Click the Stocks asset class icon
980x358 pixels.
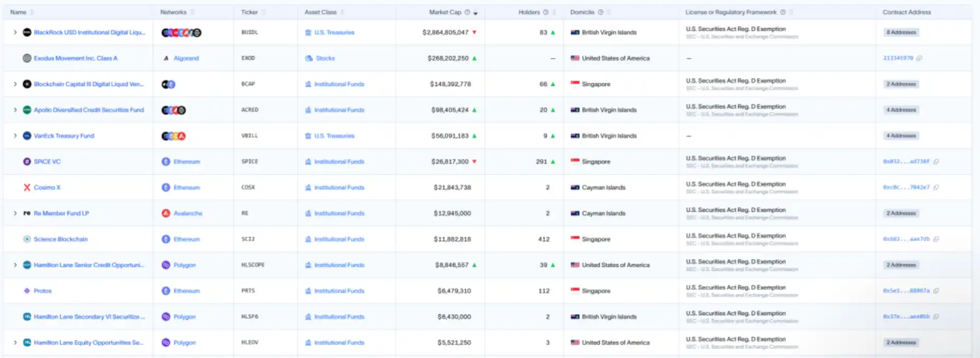(x=309, y=58)
